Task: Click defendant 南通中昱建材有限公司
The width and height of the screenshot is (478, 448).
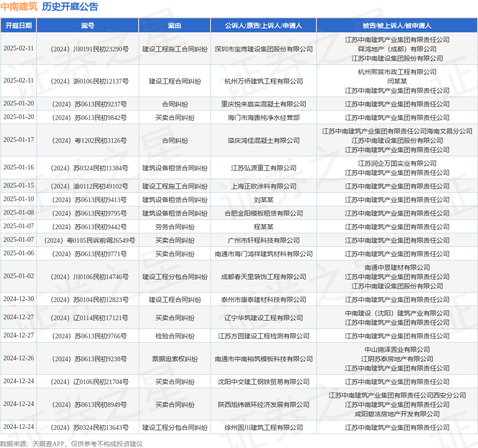Action: coord(397,267)
